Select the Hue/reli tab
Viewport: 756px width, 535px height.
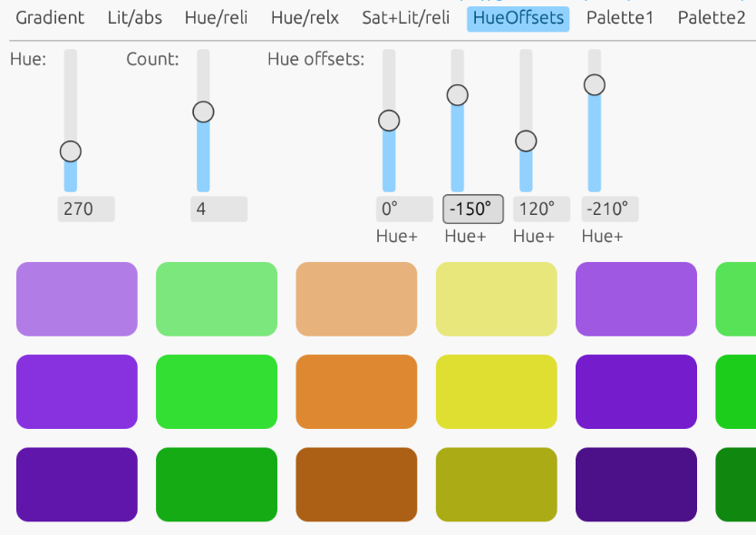coord(216,18)
